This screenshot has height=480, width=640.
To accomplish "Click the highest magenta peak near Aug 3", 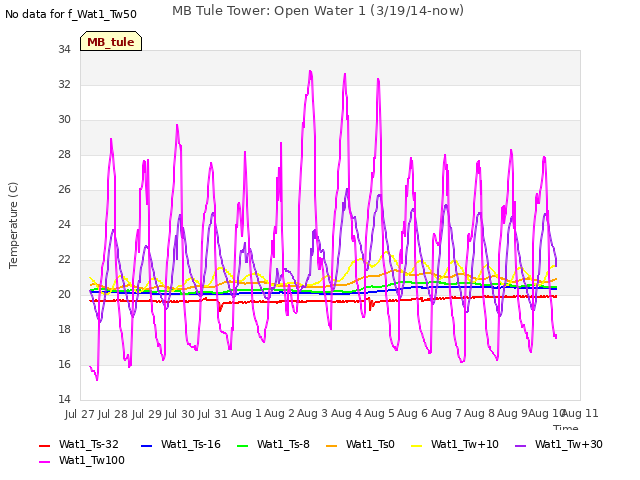I will coord(311,72).
